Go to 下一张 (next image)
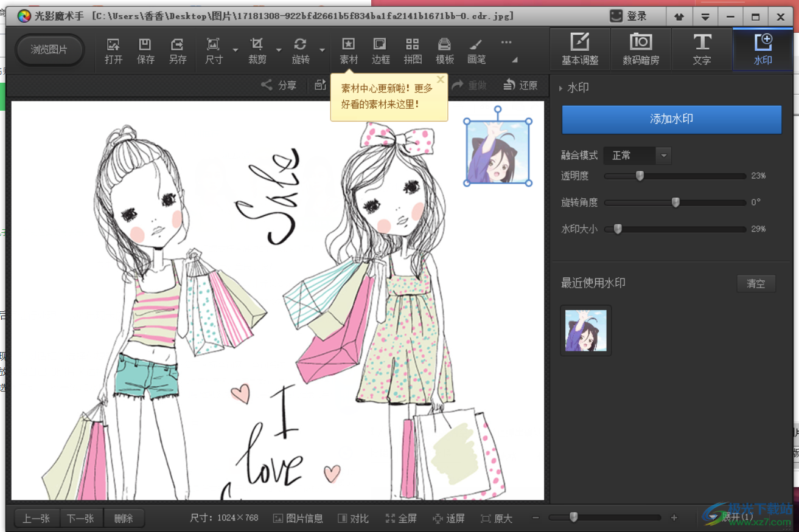 pyautogui.click(x=81, y=519)
